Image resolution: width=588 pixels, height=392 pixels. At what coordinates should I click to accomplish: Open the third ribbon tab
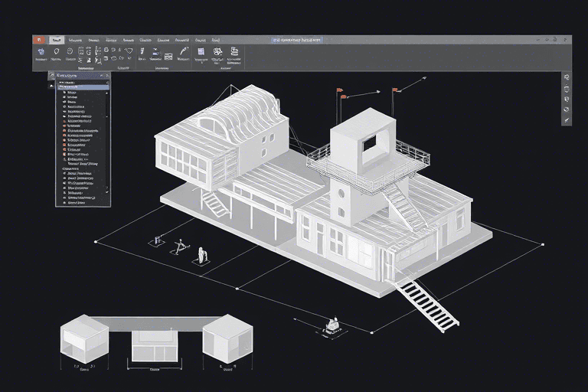[75, 39]
